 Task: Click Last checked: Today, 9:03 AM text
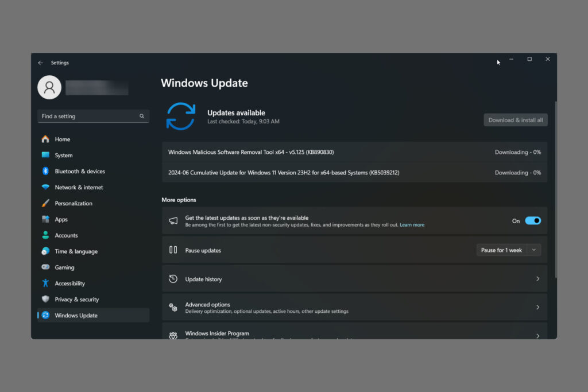coord(243,122)
